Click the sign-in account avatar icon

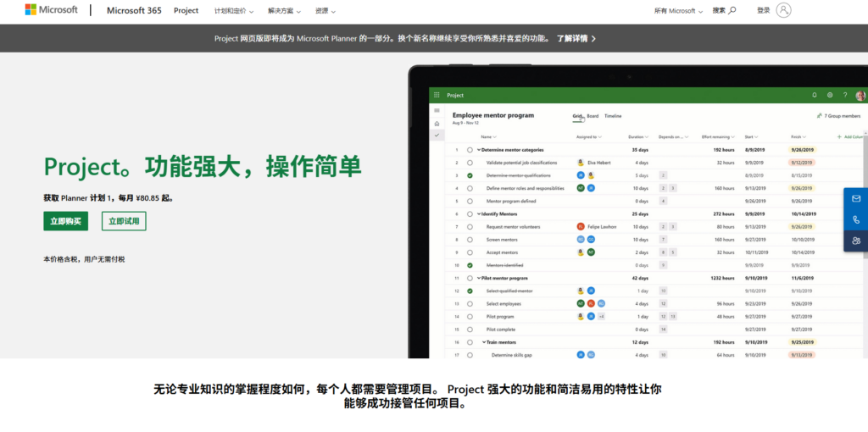coord(783,10)
